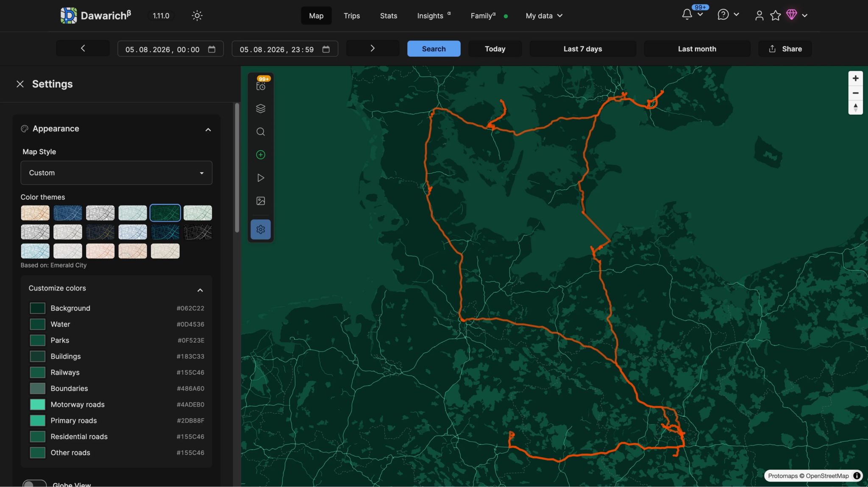The height and width of the screenshot is (487, 868).
Task: Close the Settings panel
Action: (20, 84)
